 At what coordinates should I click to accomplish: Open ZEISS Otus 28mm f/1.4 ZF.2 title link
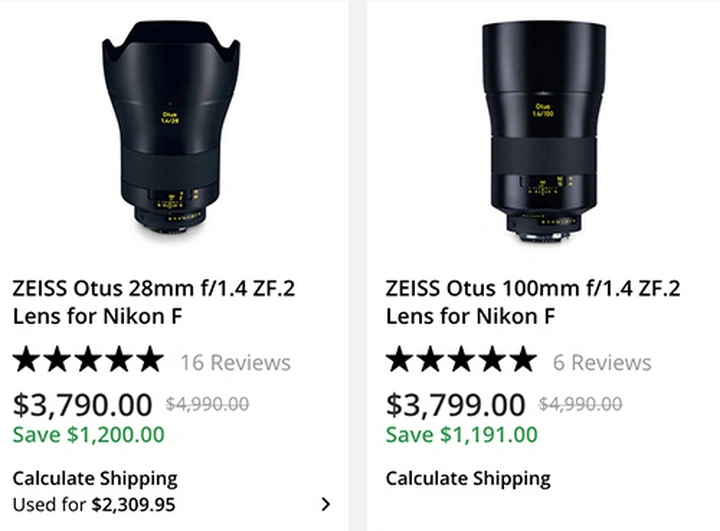point(153,303)
